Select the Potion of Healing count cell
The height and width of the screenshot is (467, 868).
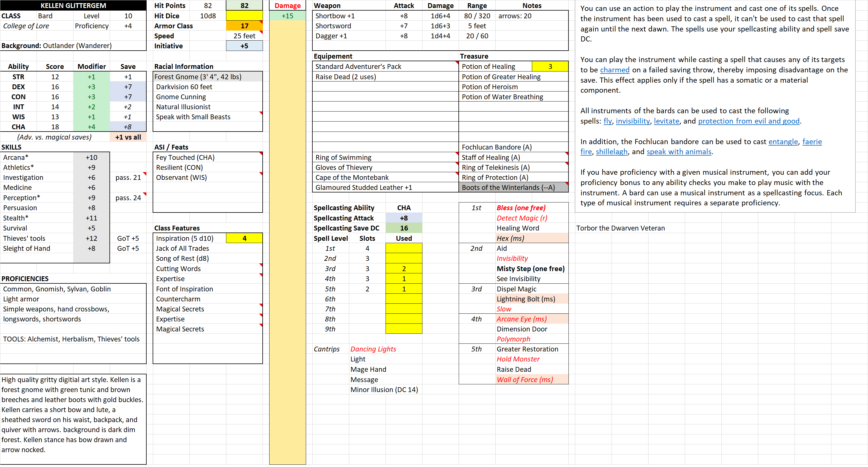pos(550,66)
